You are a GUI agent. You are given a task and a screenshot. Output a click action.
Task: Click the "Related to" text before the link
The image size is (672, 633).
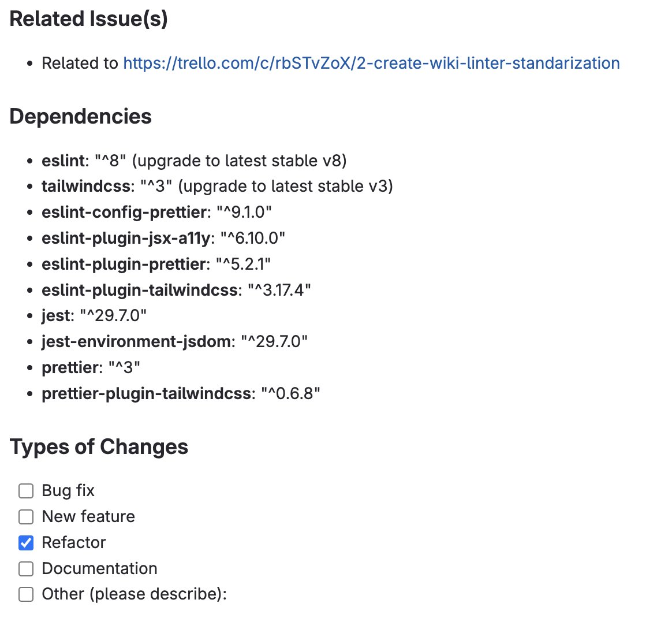point(80,63)
